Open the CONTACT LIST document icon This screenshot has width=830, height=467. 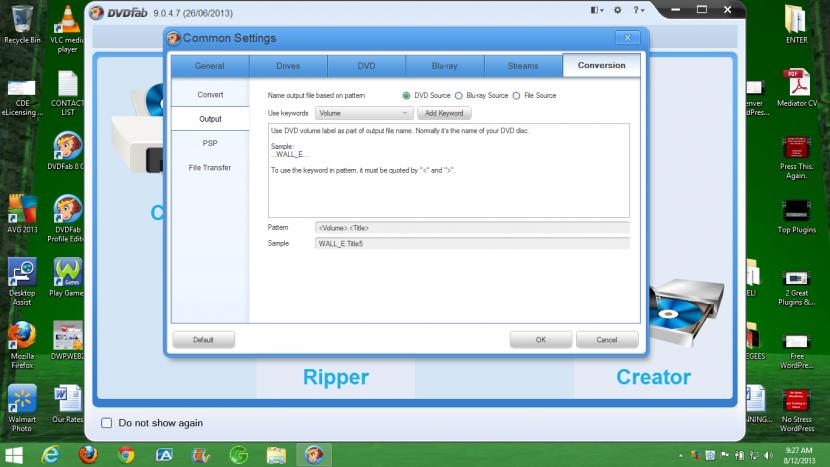point(67,93)
